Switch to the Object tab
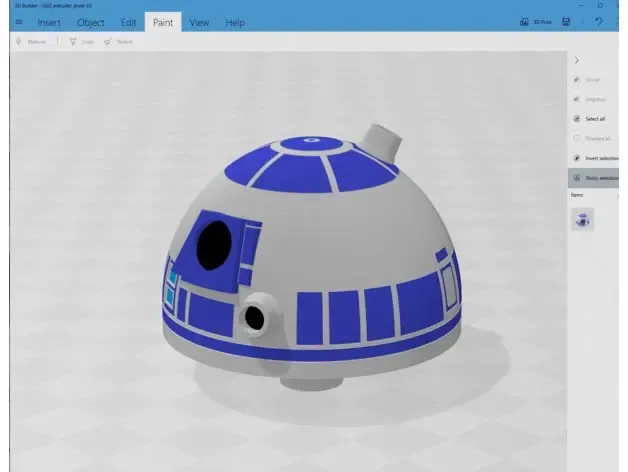 coord(91,22)
